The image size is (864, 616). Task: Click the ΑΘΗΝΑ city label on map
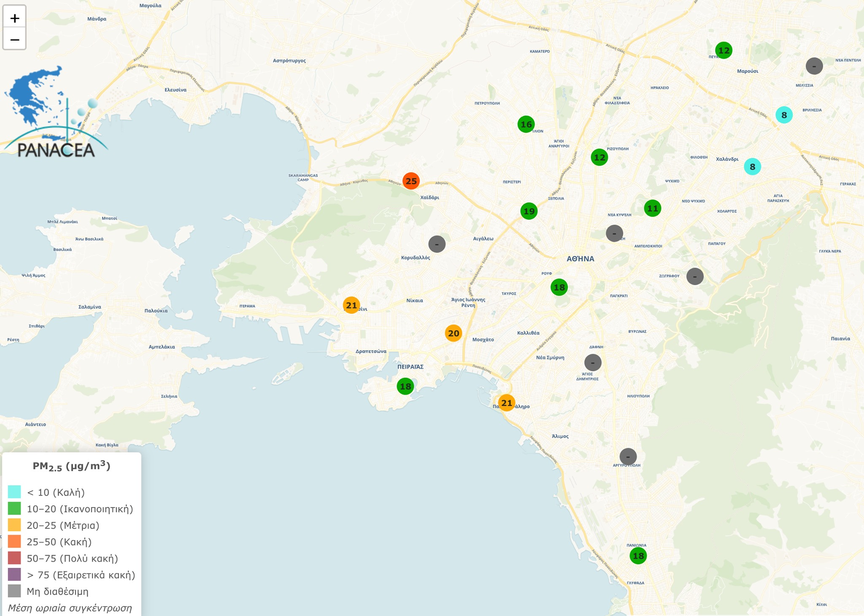580,259
